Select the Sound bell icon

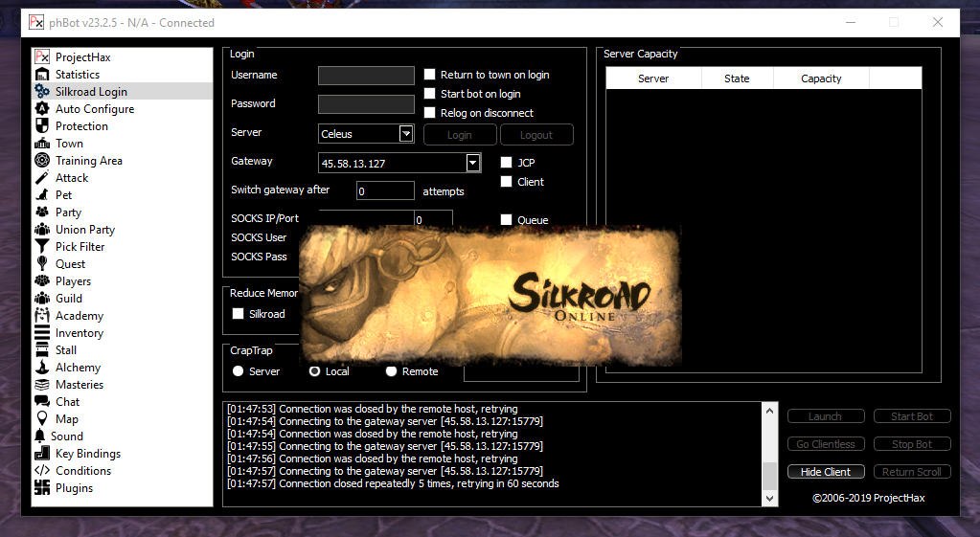pyautogui.click(x=41, y=436)
